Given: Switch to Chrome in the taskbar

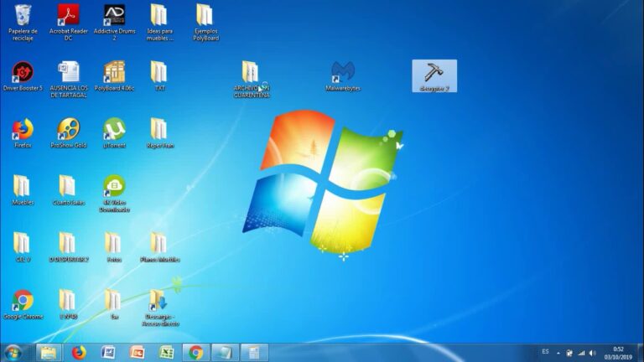Looking at the screenshot, I should click(x=196, y=353).
